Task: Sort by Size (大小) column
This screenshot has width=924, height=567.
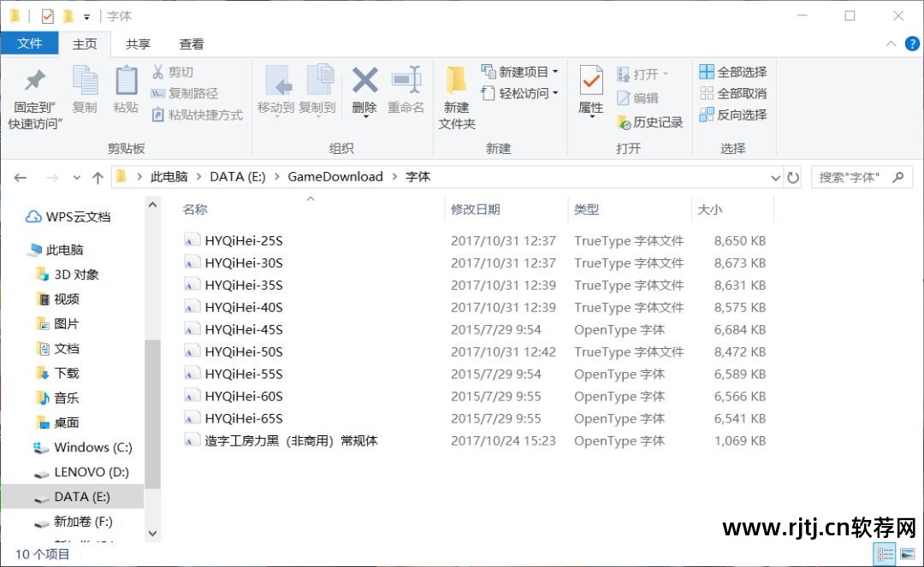Action: pyautogui.click(x=710, y=210)
